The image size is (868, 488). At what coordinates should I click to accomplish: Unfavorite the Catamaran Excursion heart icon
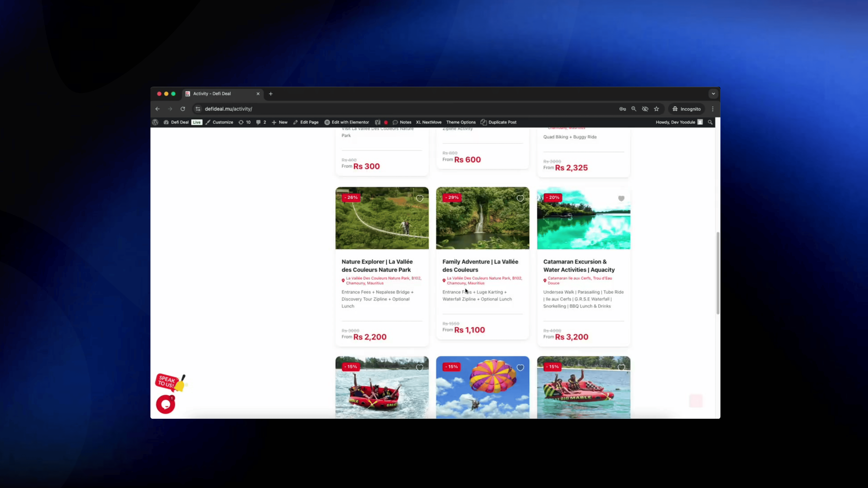click(x=621, y=198)
